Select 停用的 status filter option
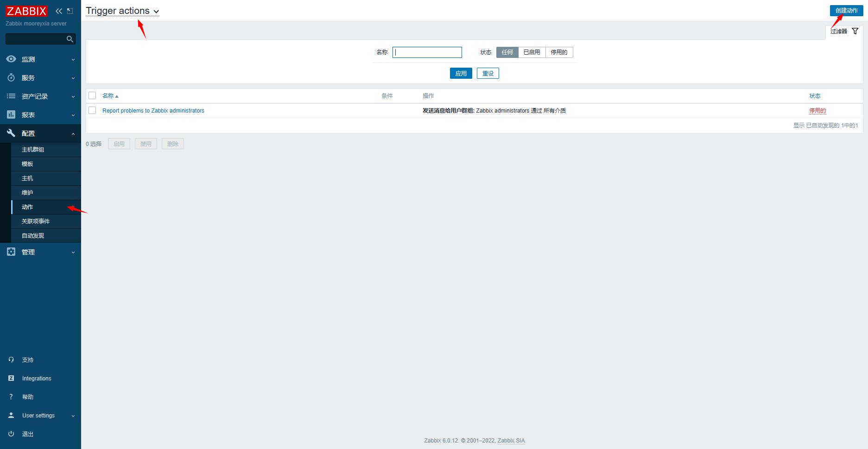Image resolution: width=868 pixels, height=449 pixels. pos(559,52)
